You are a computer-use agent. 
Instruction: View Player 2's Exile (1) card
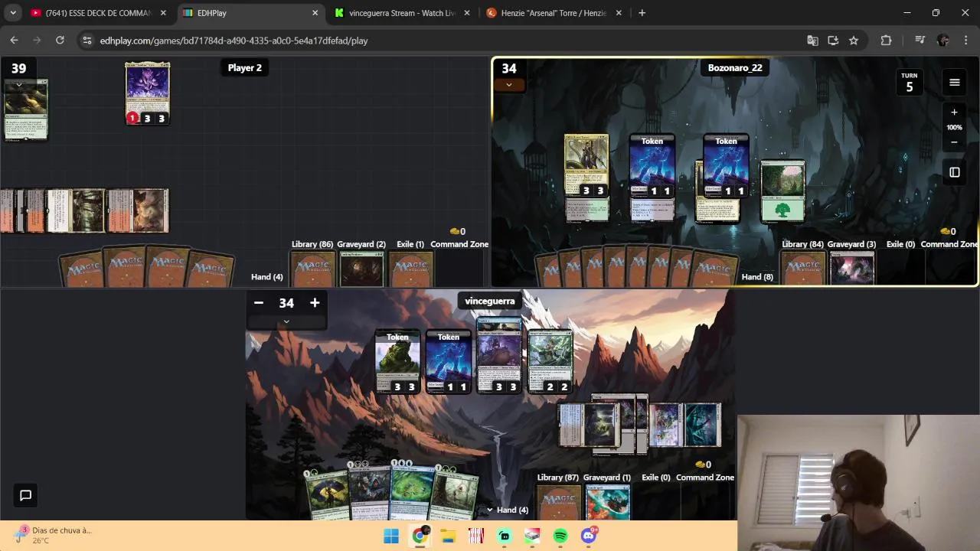click(410, 268)
